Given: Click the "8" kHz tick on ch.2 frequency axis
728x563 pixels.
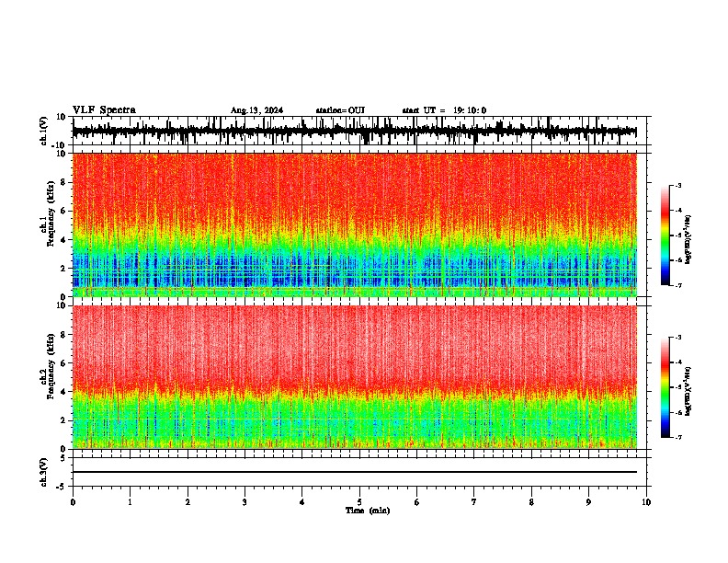Looking at the screenshot, I should click(x=63, y=335).
